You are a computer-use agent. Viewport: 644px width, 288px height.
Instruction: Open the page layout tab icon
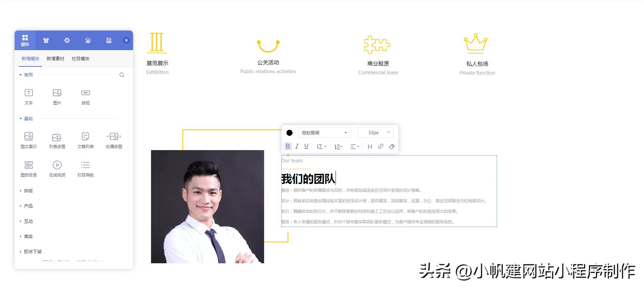point(109,40)
